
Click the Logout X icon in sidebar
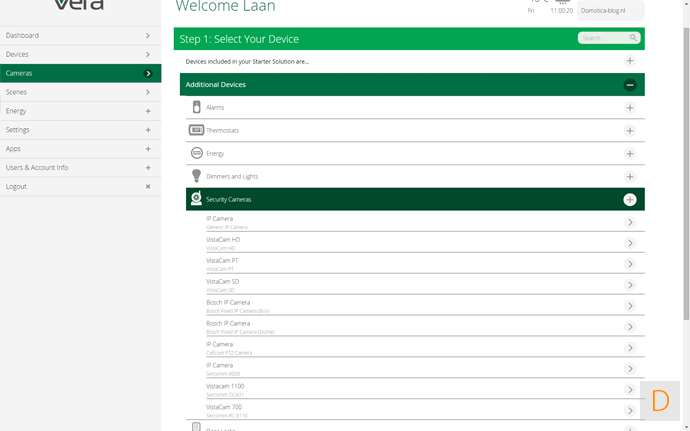click(148, 187)
